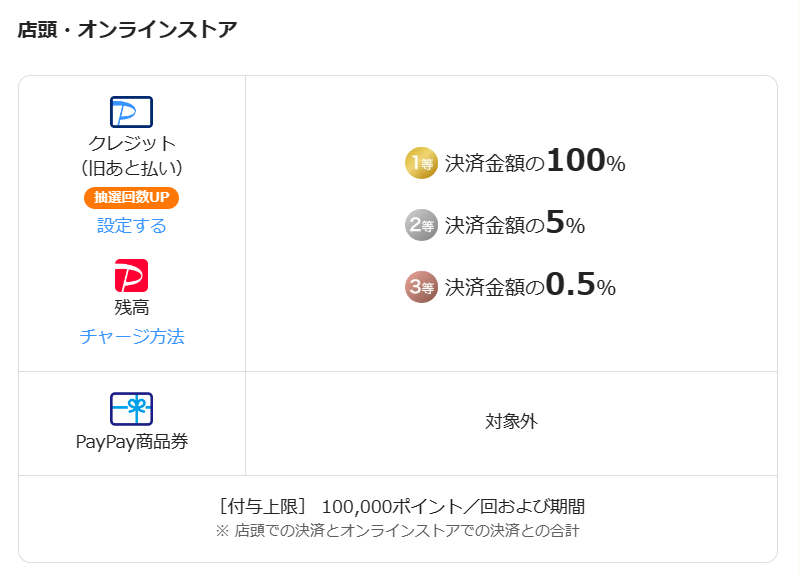Click the PayPay gift voucher icon
This screenshot has width=800, height=576.
coord(131,409)
